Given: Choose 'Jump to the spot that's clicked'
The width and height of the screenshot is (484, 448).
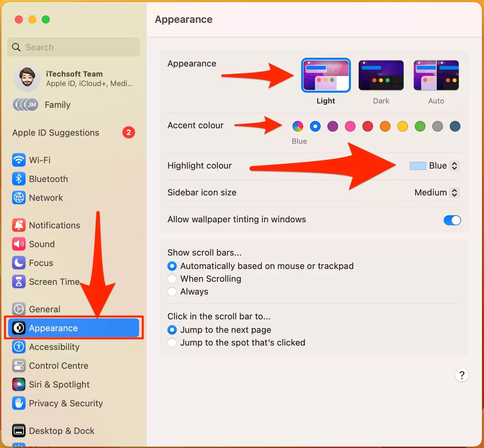Looking at the screenshot, I should [x=172, y=343].
